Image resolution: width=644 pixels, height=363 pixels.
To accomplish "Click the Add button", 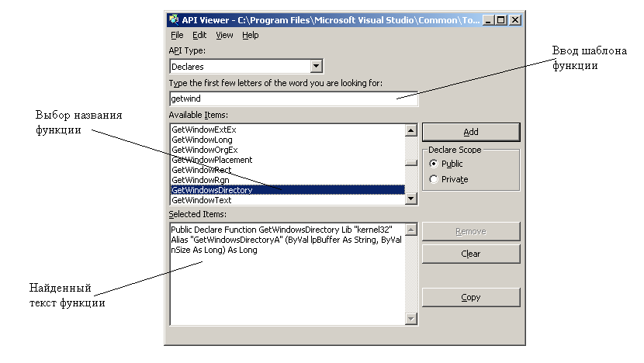I will 471,132.
